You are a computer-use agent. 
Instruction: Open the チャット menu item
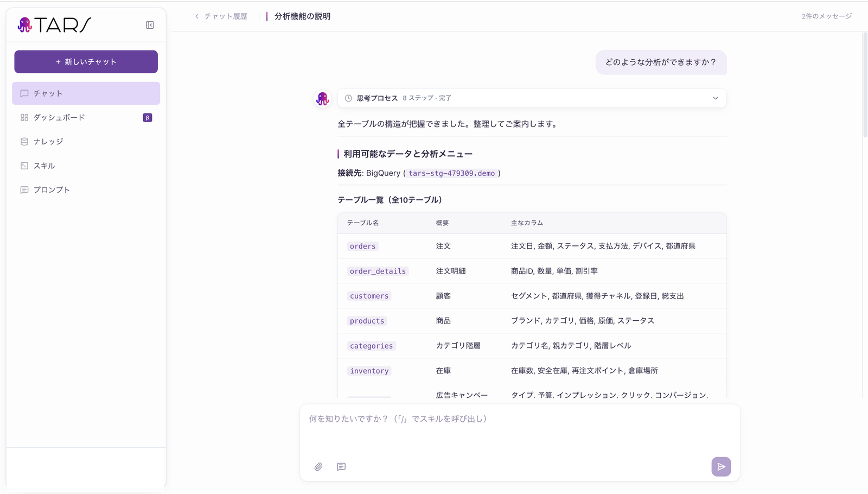(86, 93)
